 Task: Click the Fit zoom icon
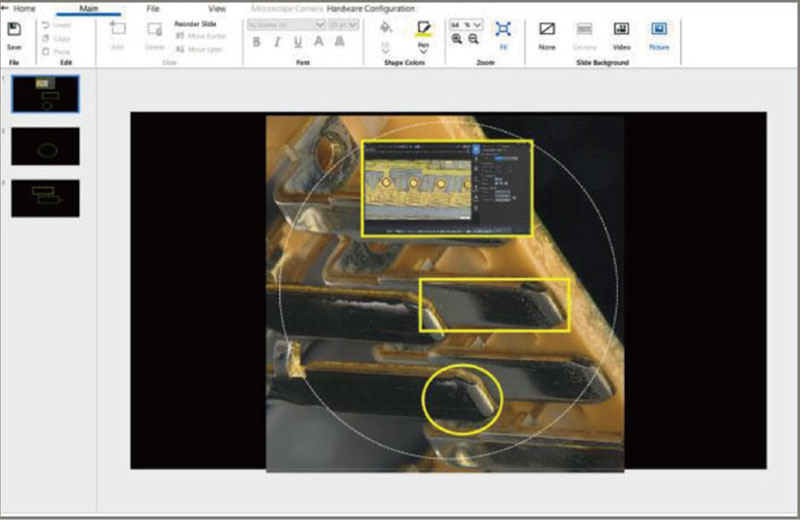(503, 30)
